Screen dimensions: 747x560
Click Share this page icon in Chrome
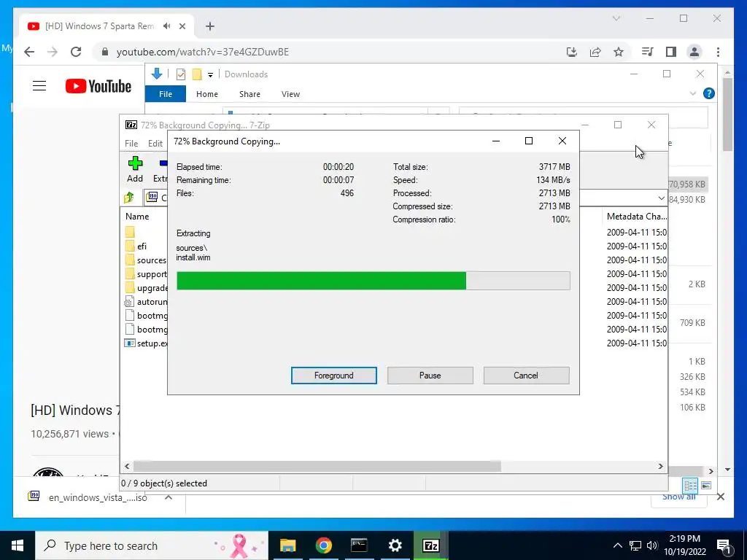coord(595,52)
